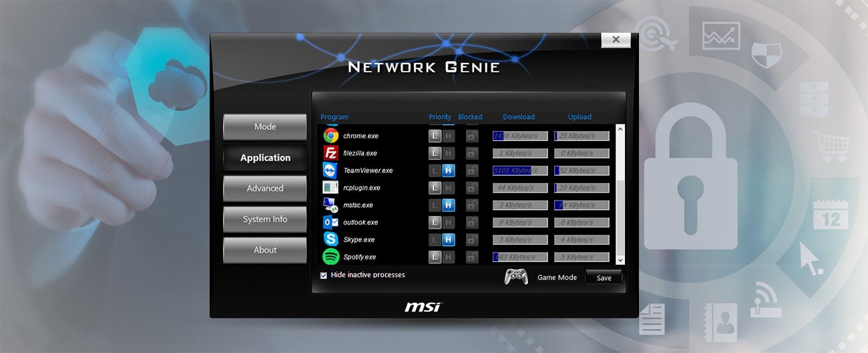Click the Upload column header

click(x=580, y=117)
